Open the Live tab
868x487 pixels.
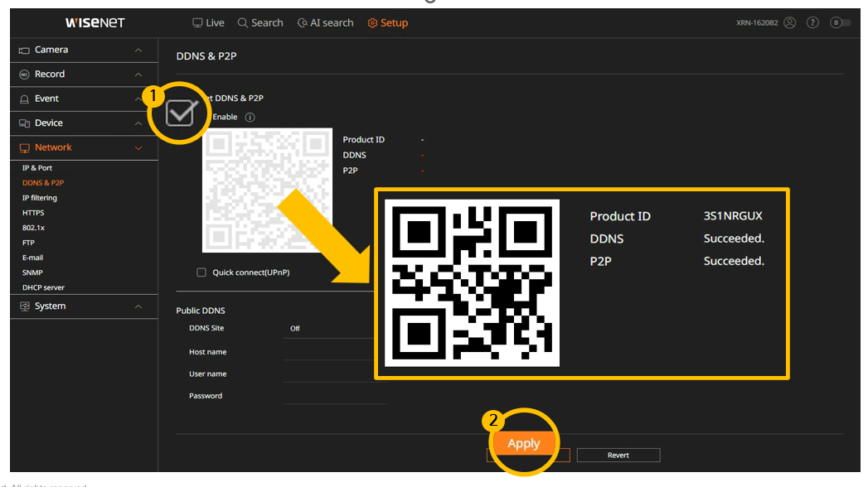point(208,23)
